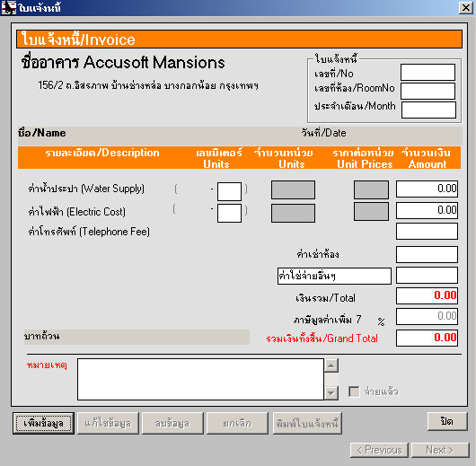The image size is (476, 466).
Task: Click the remarks scrollbar down arrow
Action: point(331,393)
